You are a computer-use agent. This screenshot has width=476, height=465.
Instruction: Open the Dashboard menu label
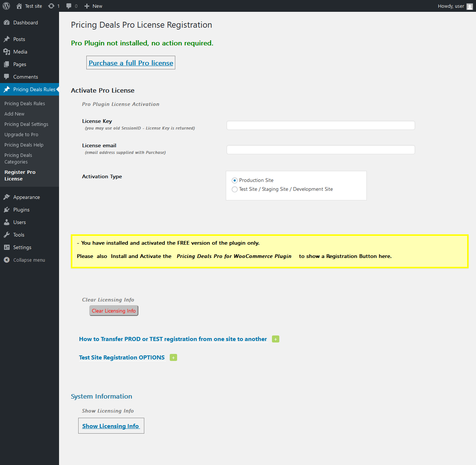click(25, 23)
